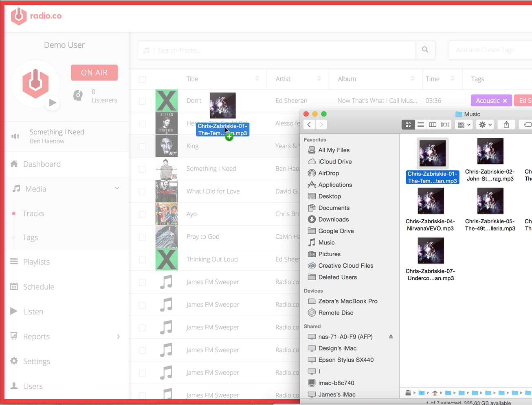Image resolution: width=532 pixels, height=405 pixels.
Task: Click the Reports chart icon
Action: (x=14, y=336)
